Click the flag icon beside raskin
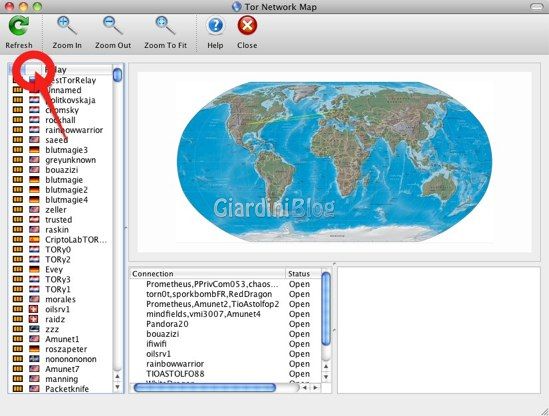Image resolution: width=549 pixels, height=416 pixels. pyautogui.click(x=34, y=229)
